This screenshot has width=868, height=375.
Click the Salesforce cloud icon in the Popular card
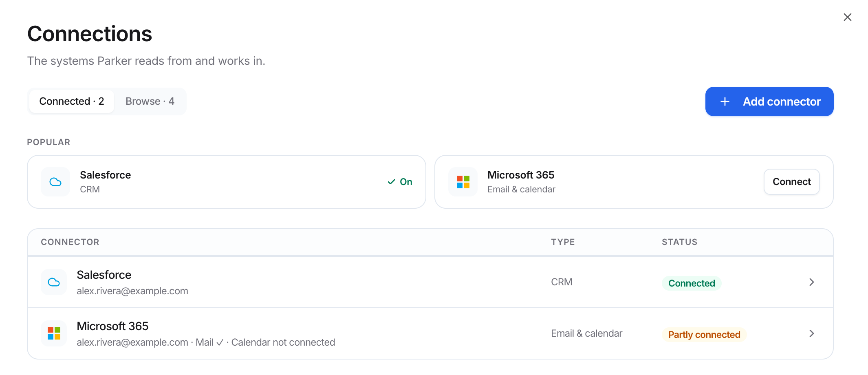(x=55, y=182)
